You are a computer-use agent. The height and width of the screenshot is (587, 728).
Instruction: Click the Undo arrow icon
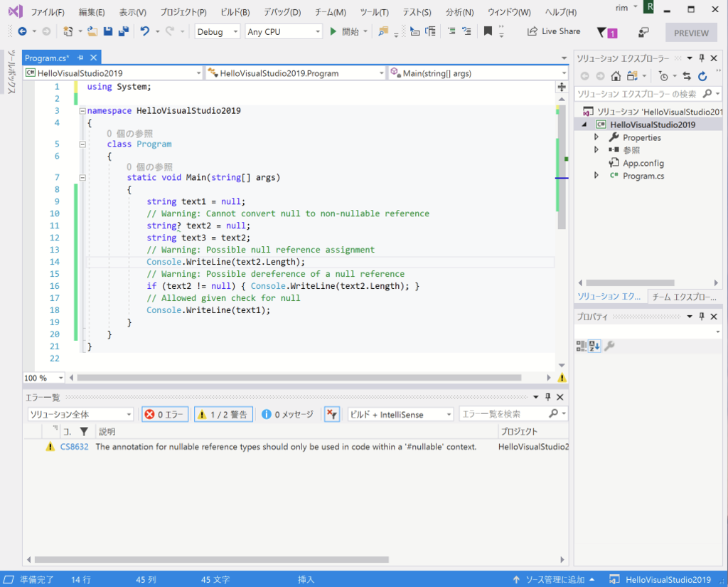pyautogui.click(x=144, y=31)
